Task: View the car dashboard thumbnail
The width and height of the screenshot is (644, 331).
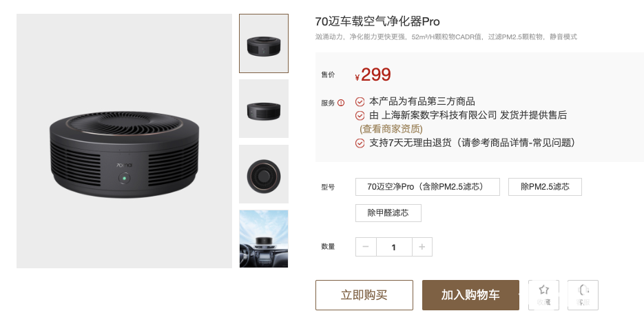Action: point(264,239)
